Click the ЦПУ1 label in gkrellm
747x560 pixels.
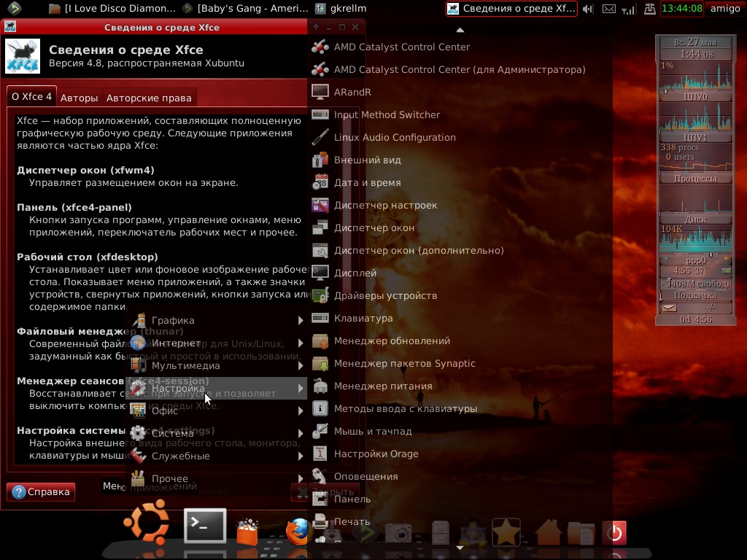click(x=695, y=138)
